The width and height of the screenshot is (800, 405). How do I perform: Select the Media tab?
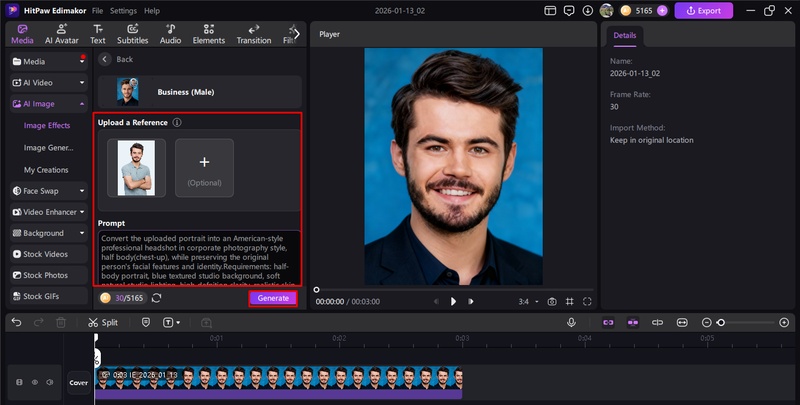pyautogui.click(x=22, y=34)
